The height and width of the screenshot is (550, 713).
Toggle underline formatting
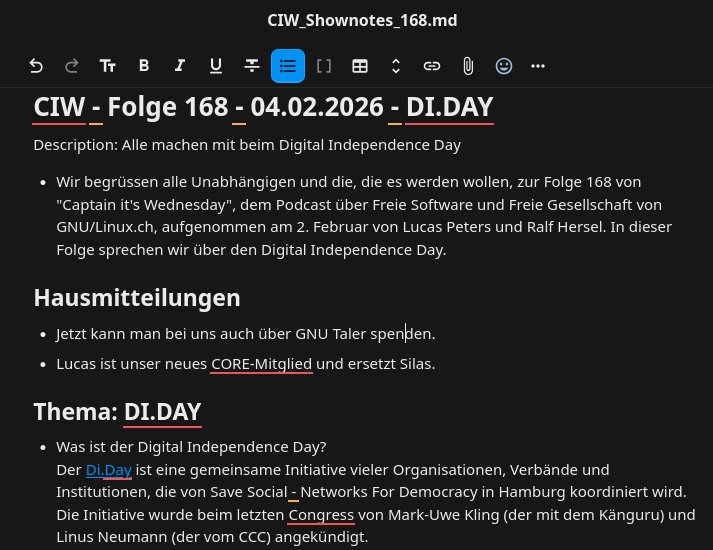(216, 66)
